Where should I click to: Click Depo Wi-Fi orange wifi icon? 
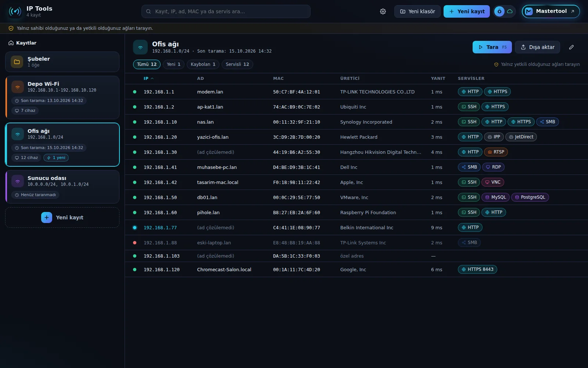point(18,87)
